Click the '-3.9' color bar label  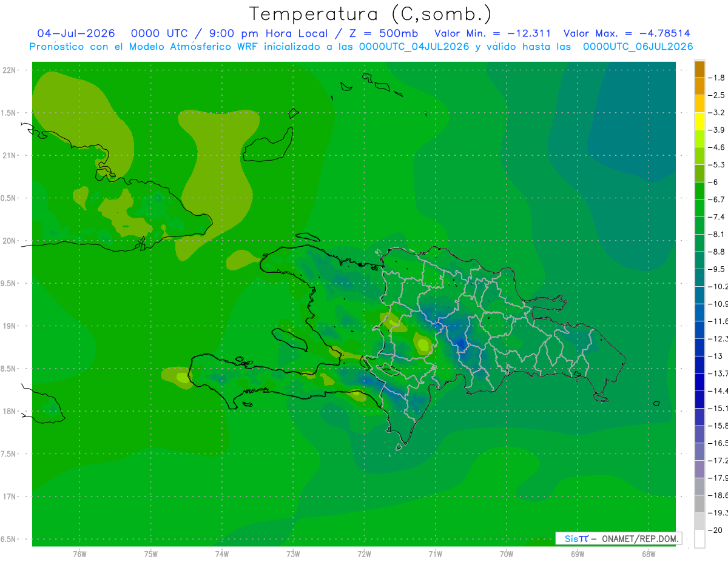coord(716,130)
